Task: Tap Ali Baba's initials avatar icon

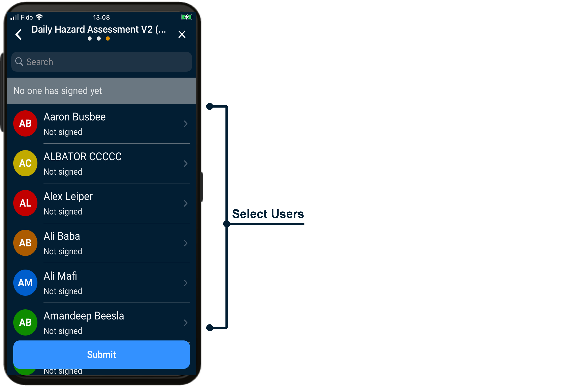Action: [x=25, y=243]
